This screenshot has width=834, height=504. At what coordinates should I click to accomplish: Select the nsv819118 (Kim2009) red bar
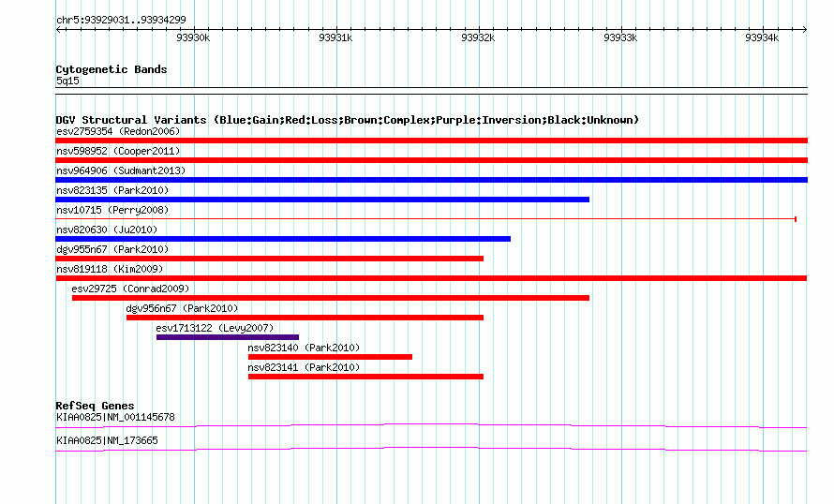coord(431,278)
